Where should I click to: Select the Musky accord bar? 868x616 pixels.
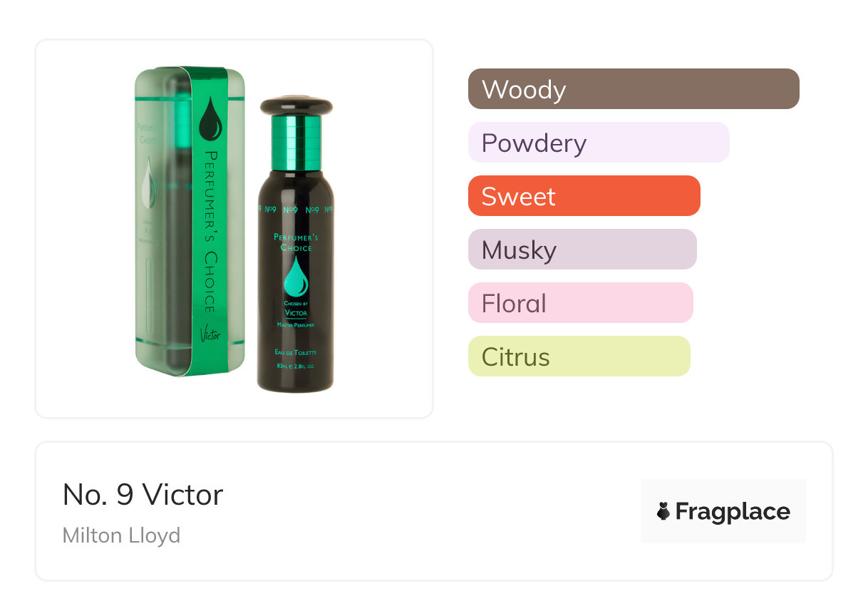582,250
